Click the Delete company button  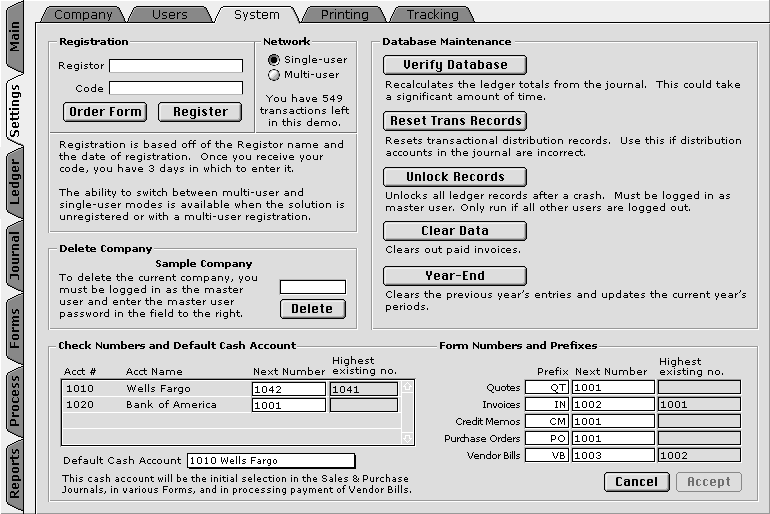point(313,309)
